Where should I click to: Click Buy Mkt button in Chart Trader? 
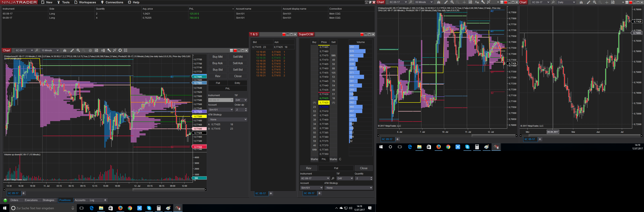(218, 57)
